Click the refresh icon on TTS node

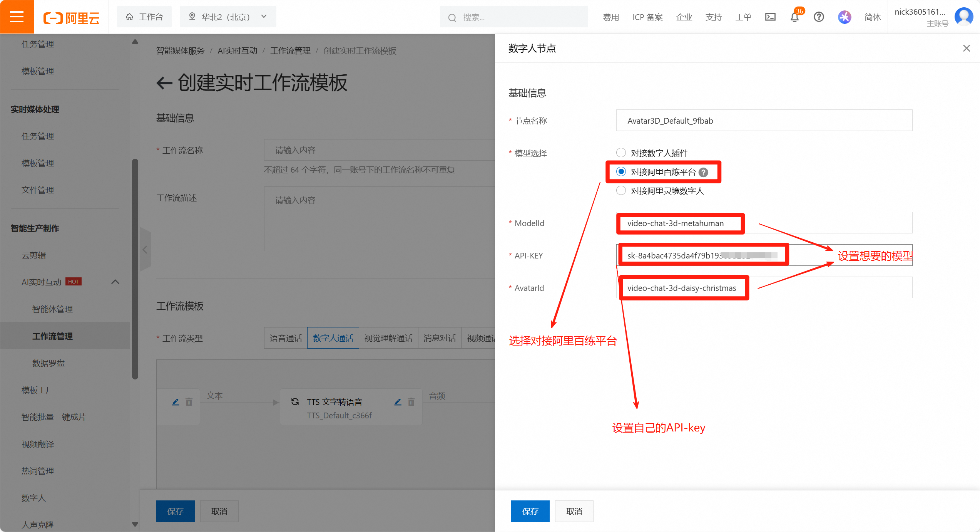[295, 401]
